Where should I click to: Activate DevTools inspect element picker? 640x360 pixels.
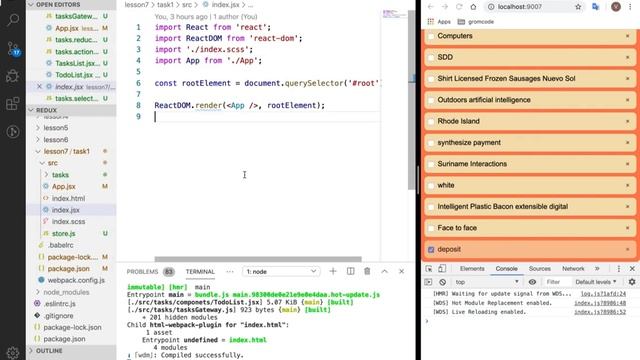(429, 269)
